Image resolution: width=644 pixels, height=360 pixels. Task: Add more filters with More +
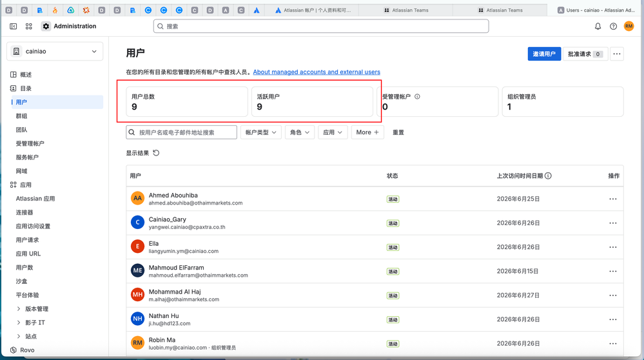[367, 132]
